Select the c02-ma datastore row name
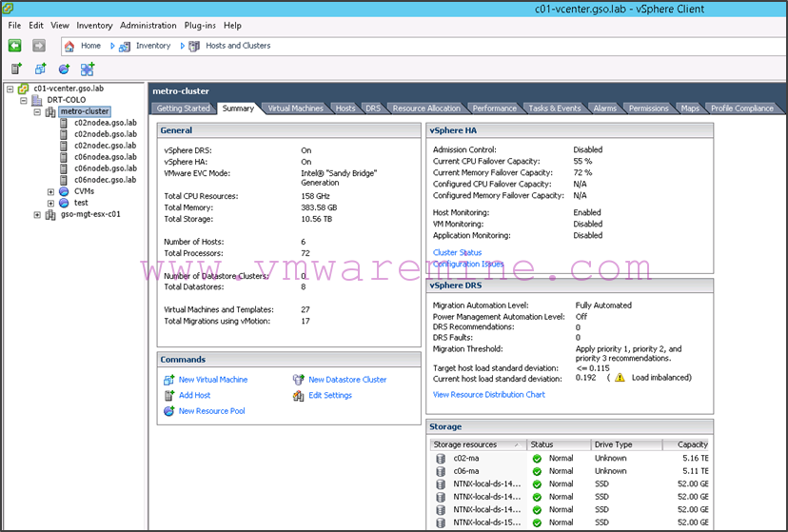 pyautogui.click(x=466, y=458)
